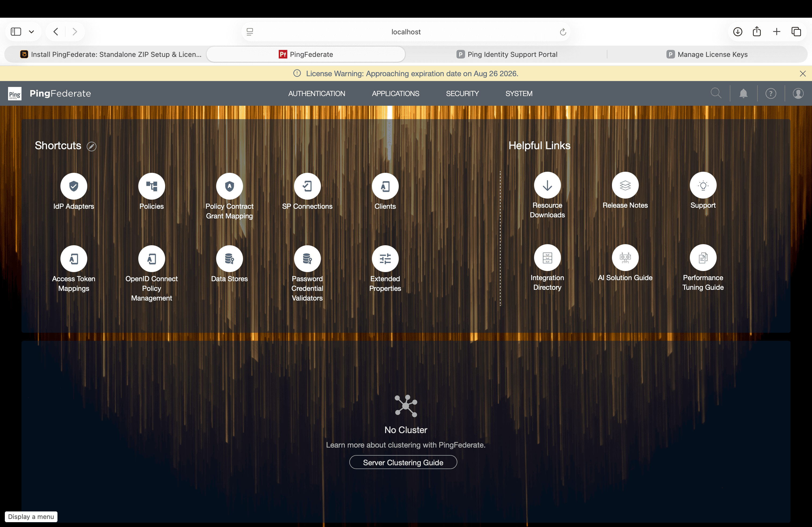Open the Extended Properties shortcut icon
The width and height of the screenshot is (812, 527).
click(385, 259)
